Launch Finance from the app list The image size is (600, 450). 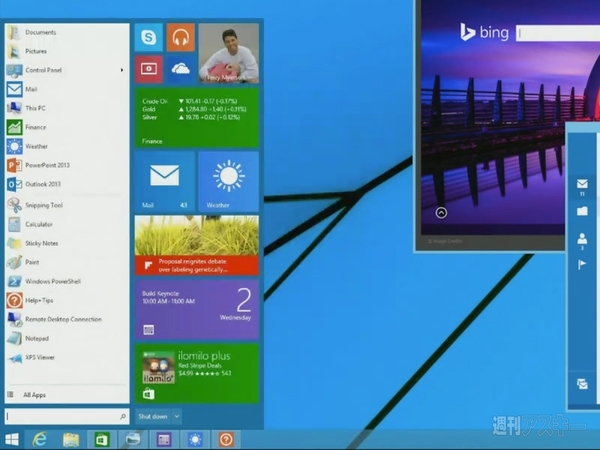tap(67, 127)
